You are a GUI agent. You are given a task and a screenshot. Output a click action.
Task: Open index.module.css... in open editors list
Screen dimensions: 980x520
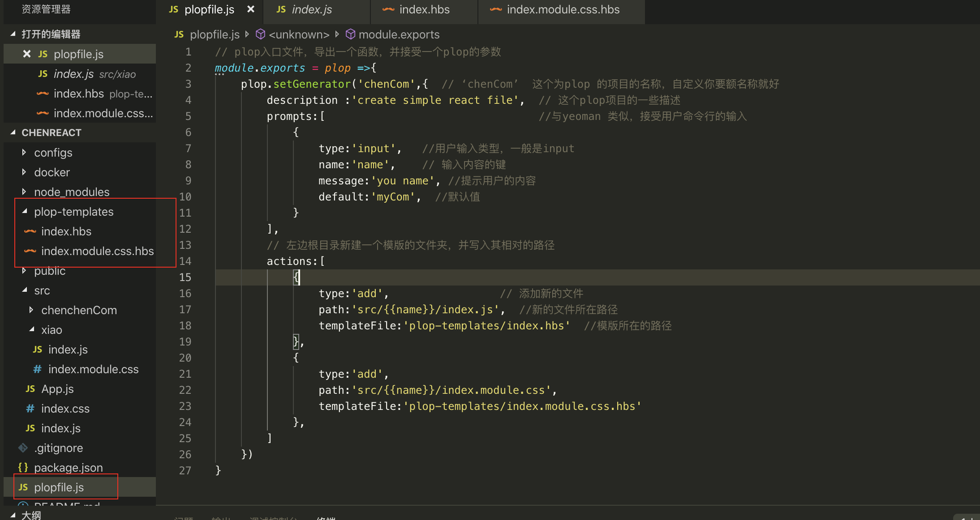point(80,113)
